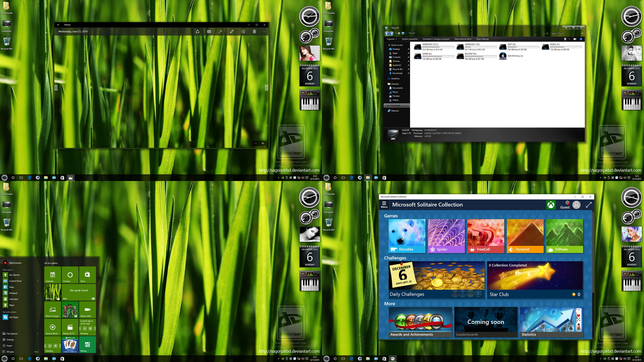This screenshot has height=362, width=644.
Task: Apply Enhance with the magic wand icon
Action: coord(220,31)
